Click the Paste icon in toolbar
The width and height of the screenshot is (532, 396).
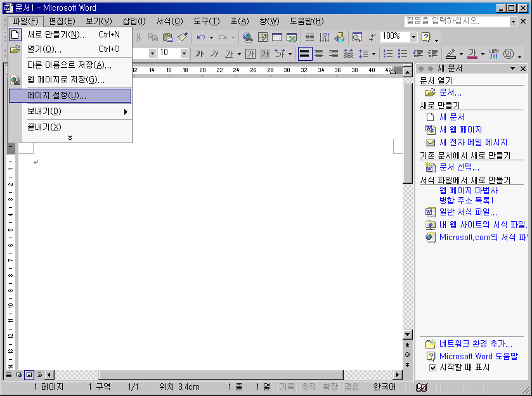168,37
